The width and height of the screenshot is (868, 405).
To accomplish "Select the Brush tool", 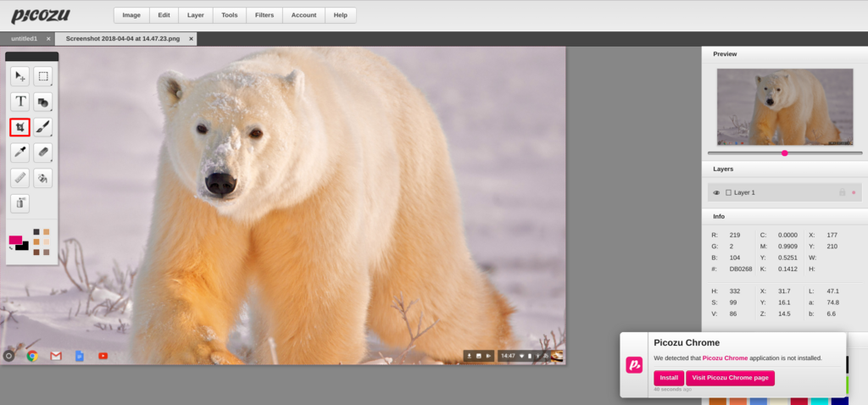I will (x=42, y=127).
